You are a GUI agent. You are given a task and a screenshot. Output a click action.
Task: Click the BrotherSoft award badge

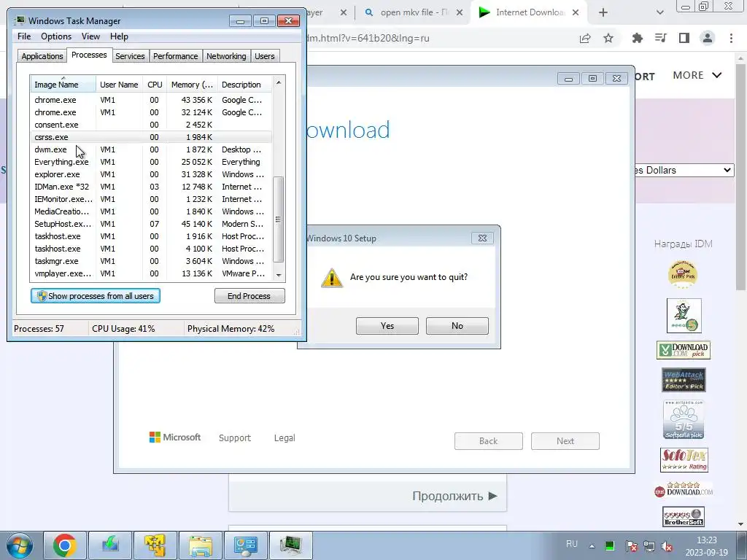684,517
